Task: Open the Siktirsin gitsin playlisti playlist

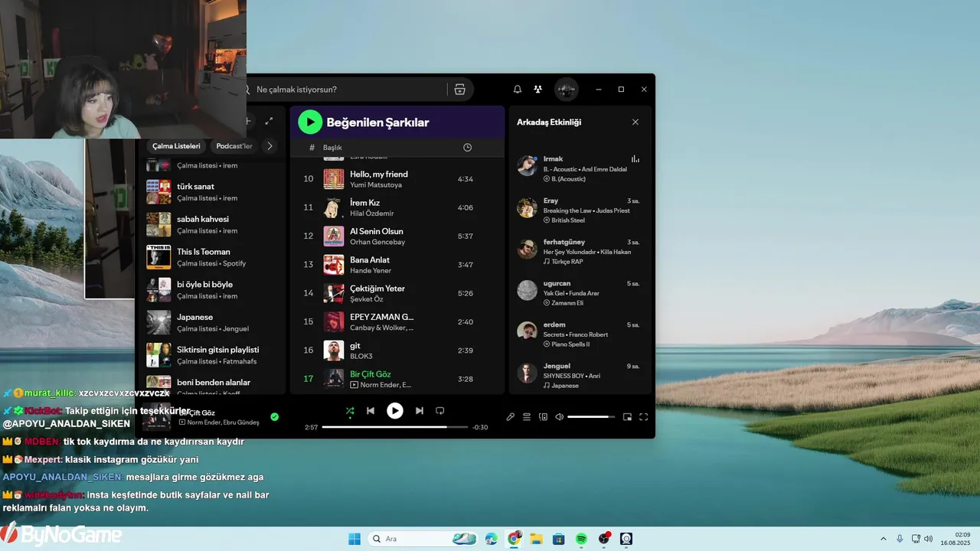Action: coord(211,355)
